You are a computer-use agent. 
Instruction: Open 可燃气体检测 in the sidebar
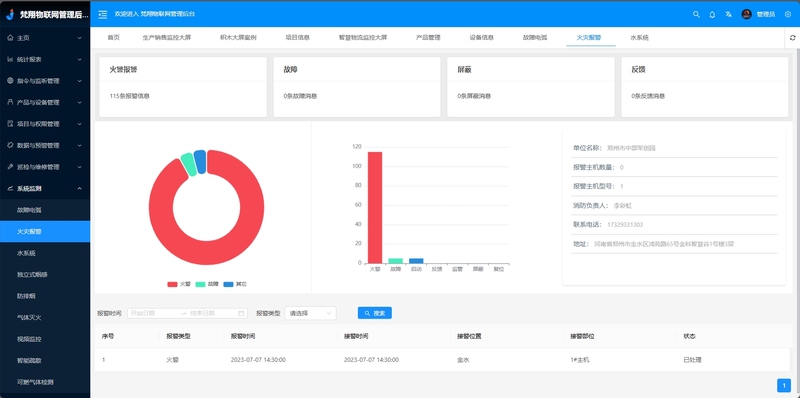click(x=45, y=382)
